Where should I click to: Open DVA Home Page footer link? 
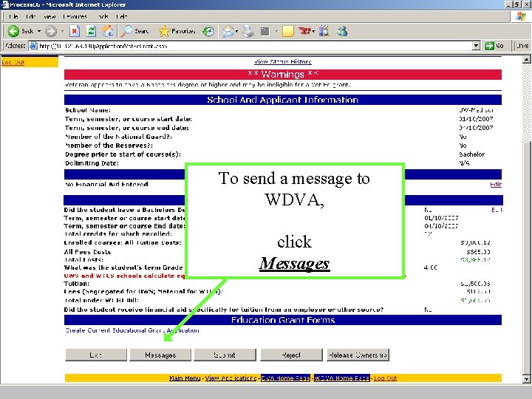coord(285,378)
